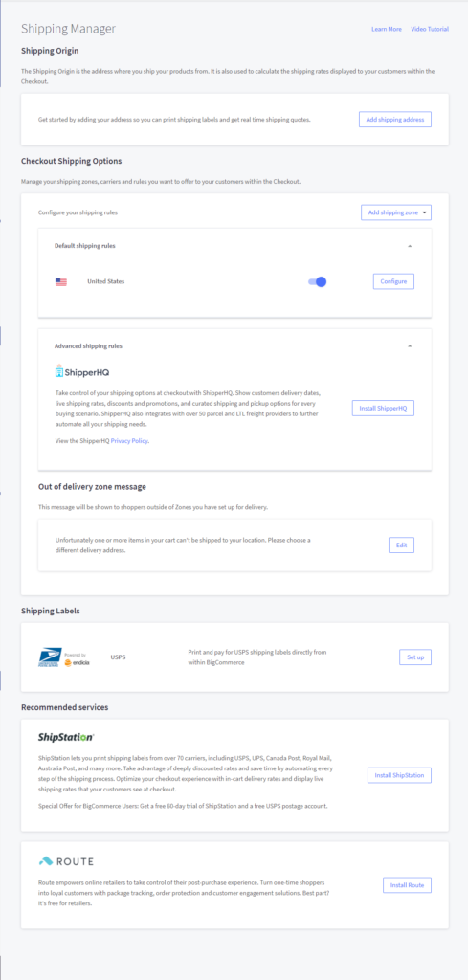Viewport: 468px width, 980px height.
Task: Open the Video Tutorial link
Action: pos(430,30)
